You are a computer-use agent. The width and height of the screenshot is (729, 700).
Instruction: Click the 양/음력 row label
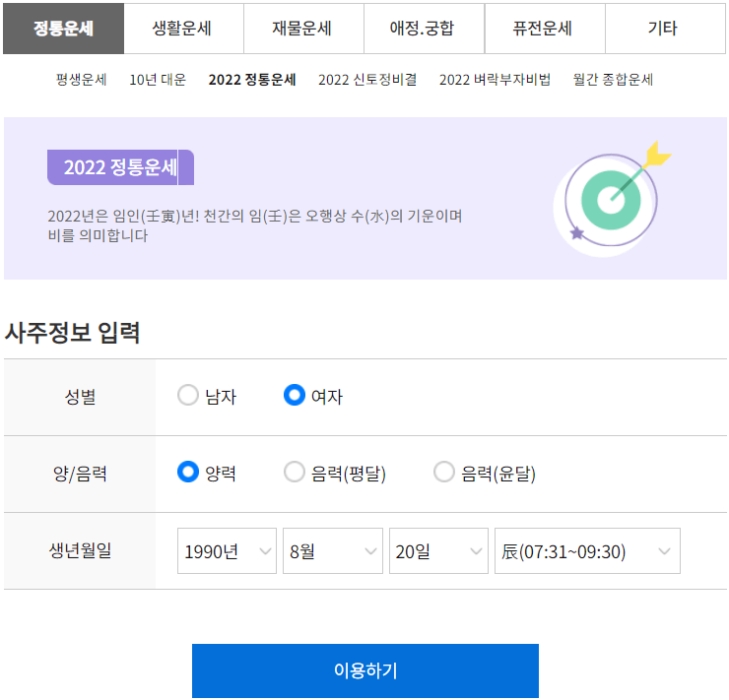pos(80,474)
